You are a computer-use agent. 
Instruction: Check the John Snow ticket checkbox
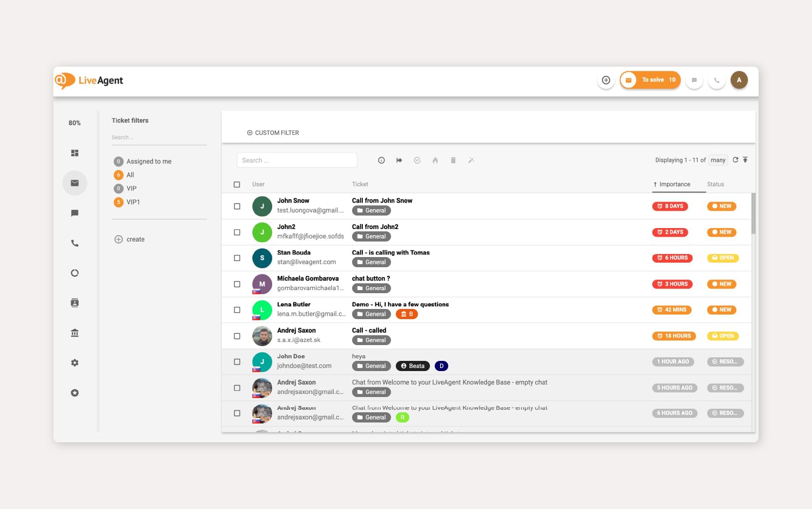[237, 206]
